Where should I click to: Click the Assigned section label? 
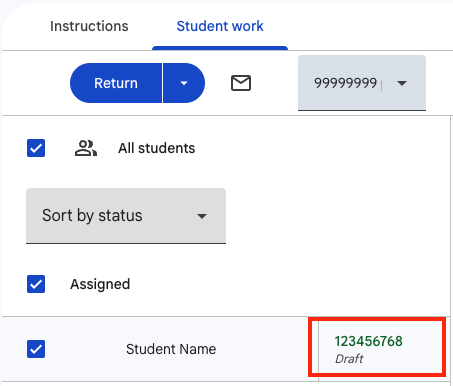(x=100, y=284)
